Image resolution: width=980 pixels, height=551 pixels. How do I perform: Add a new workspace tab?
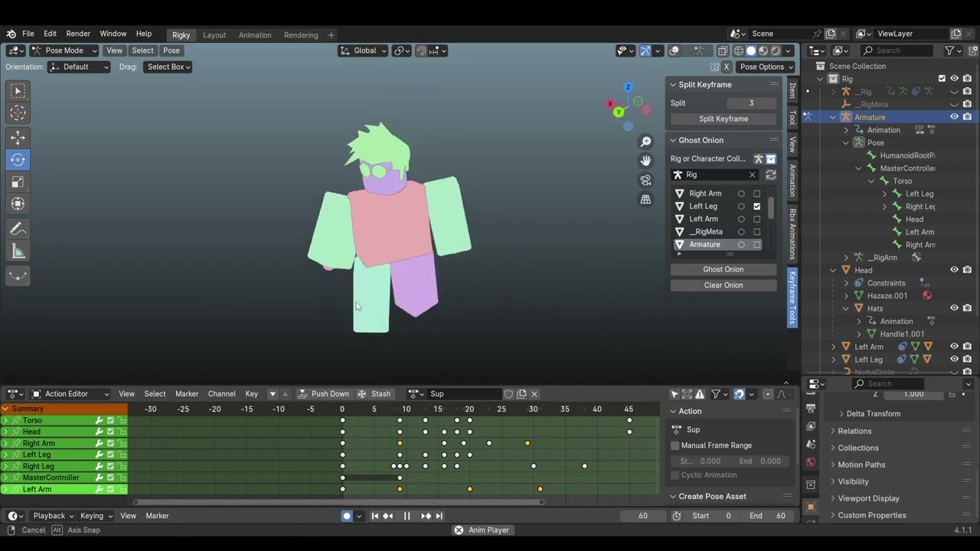(331, 35)
